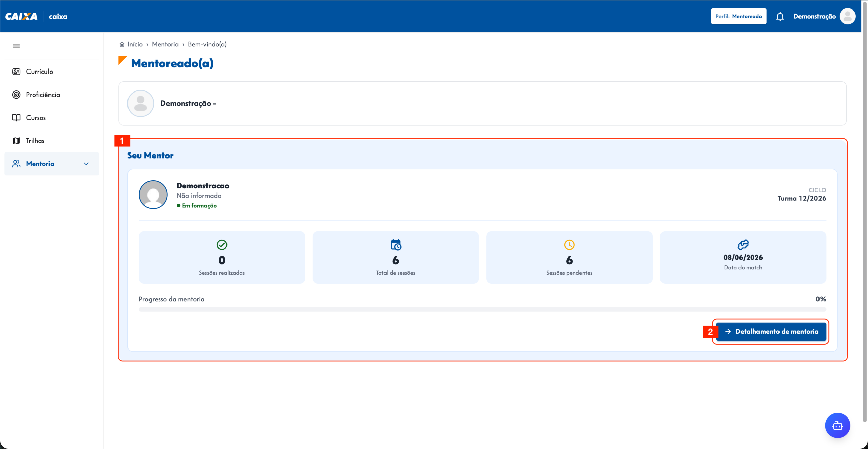Click the Turma 12/2026 cycle text

(x=802, y=198)
